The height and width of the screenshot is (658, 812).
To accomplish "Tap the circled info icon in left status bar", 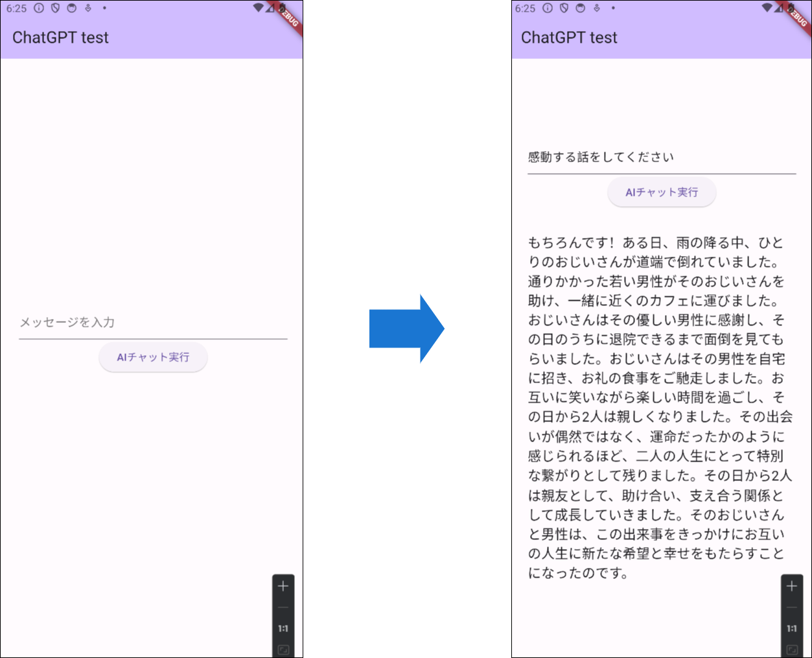I will click(x=39, y=8).
